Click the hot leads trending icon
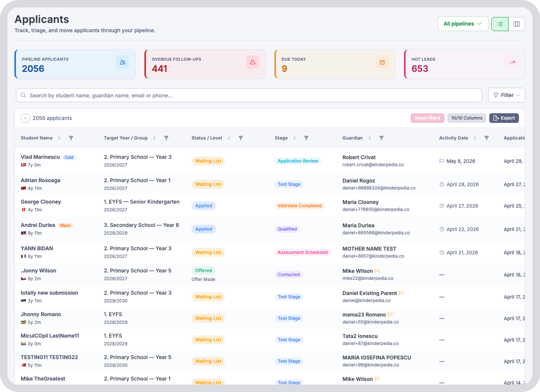The image size is (540, 392). (x=512, y=62)
